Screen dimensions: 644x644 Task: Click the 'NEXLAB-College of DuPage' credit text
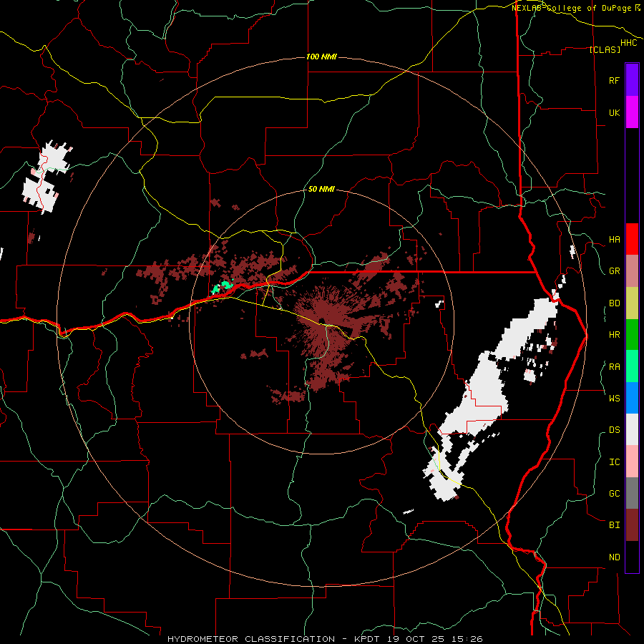571,8
